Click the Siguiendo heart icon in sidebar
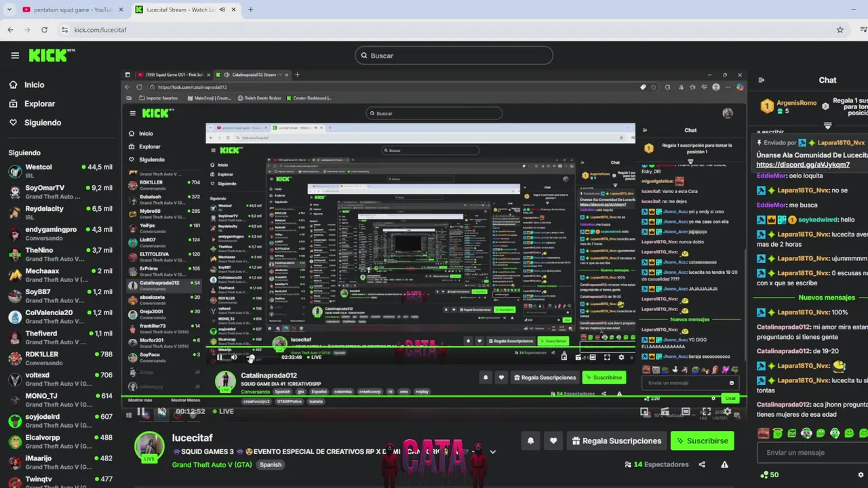The width and height of the screenshot is (868, 488). tap(13, 123)
